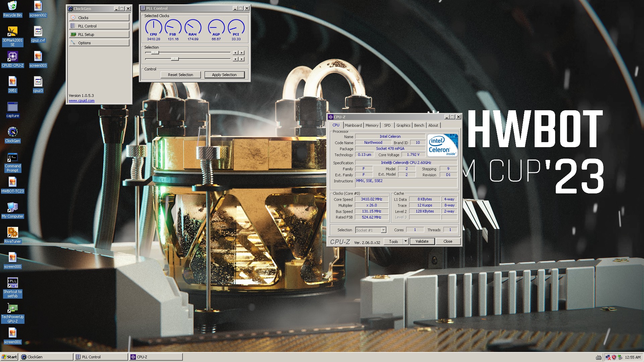Click the lower slider's right arrow stepper
The width and height of the screenshot is (644, 362).
[242, 59]
